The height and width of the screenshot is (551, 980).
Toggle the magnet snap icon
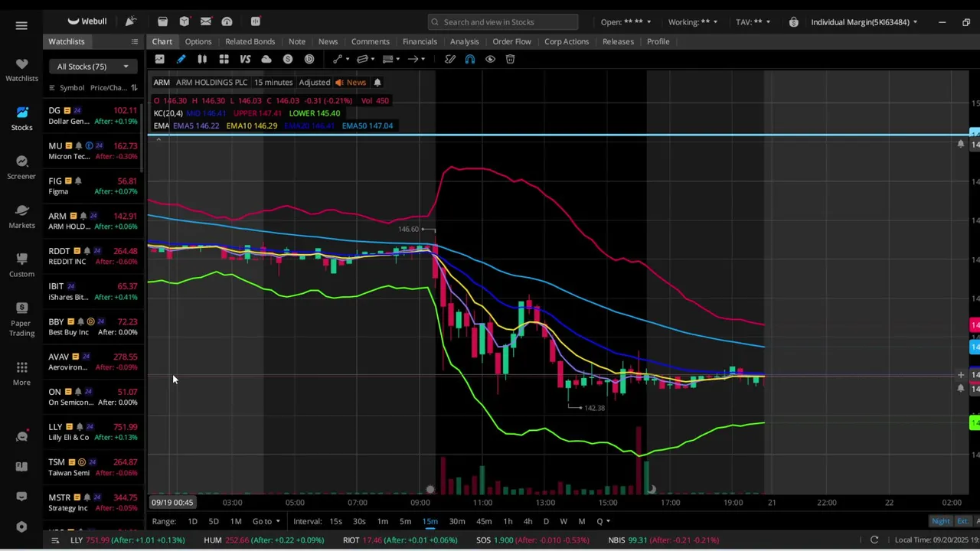470,59
